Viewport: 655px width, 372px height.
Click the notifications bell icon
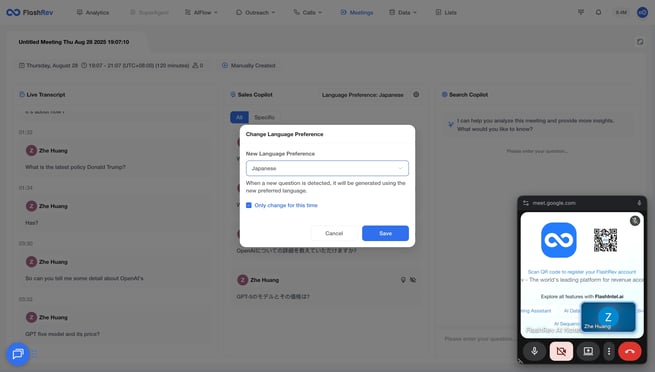pos(598,13)
